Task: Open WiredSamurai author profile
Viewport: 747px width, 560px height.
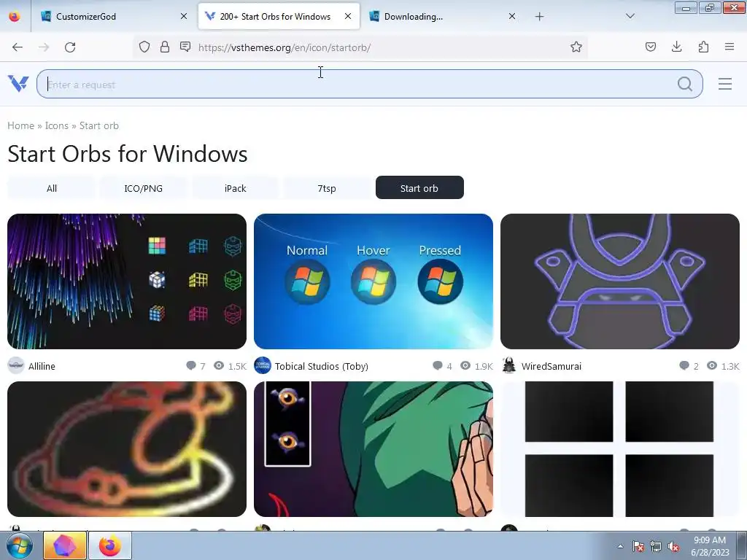Action: coord(551,366)
